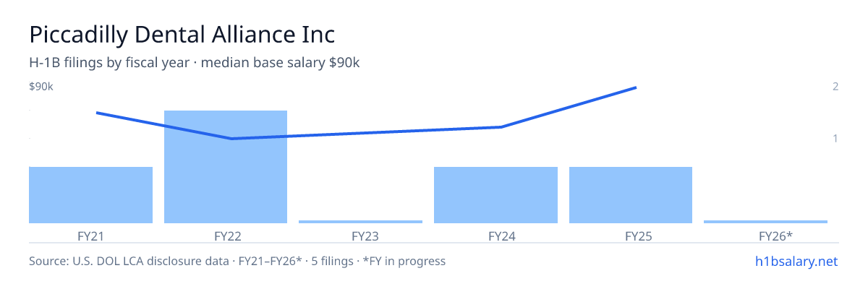Image resolution: width=868 pixels, height=289 pixels.
Task: Select the FY25 filings bar
Action: 631,195
